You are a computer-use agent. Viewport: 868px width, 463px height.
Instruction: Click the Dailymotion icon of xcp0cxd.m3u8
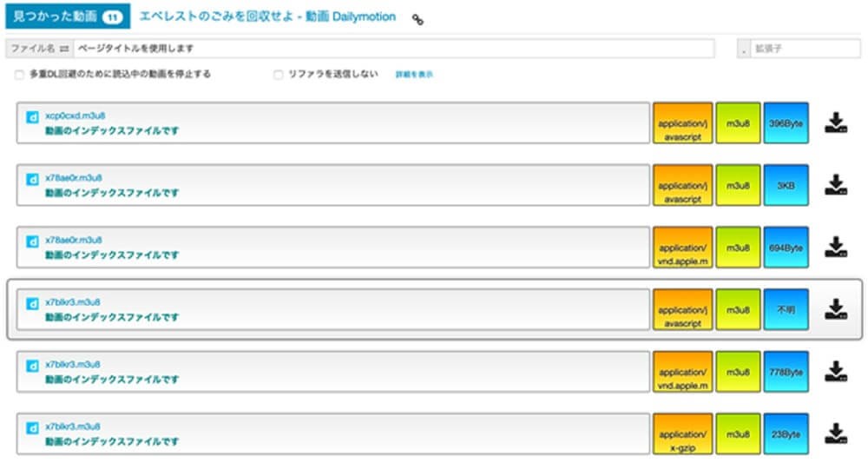click(32, 116)
